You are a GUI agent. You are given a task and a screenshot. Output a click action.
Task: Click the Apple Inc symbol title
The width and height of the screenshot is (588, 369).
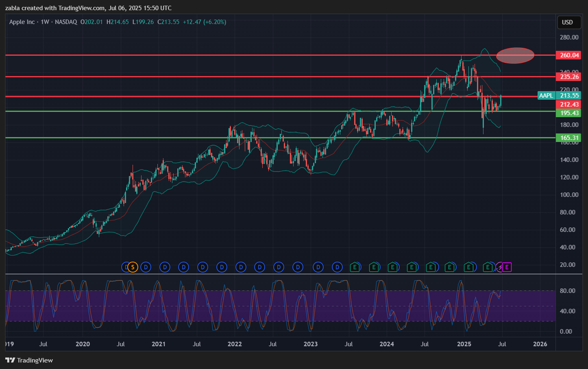point(22,22)
